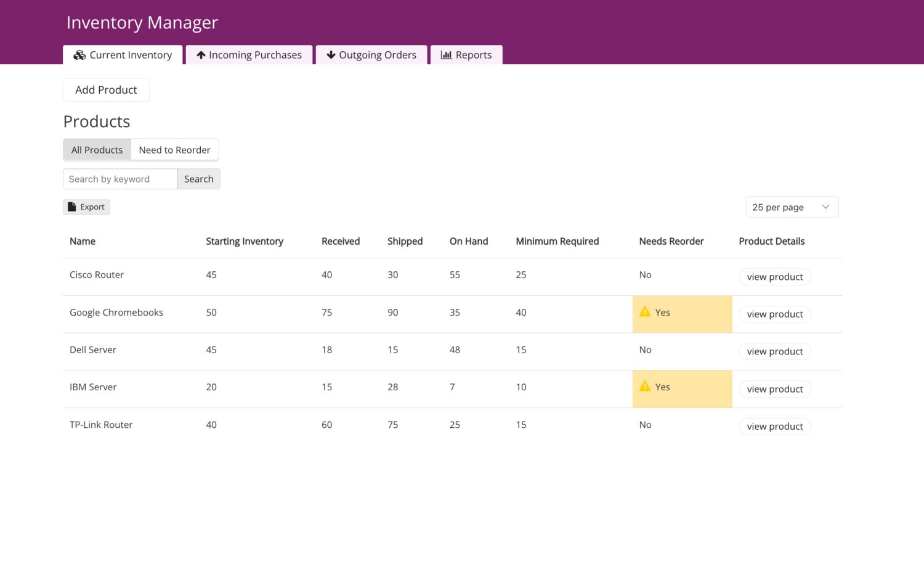This screenshot has width=924, height=561.
Task: Open the 25 per page dropdown
Action: pos(792,207)
